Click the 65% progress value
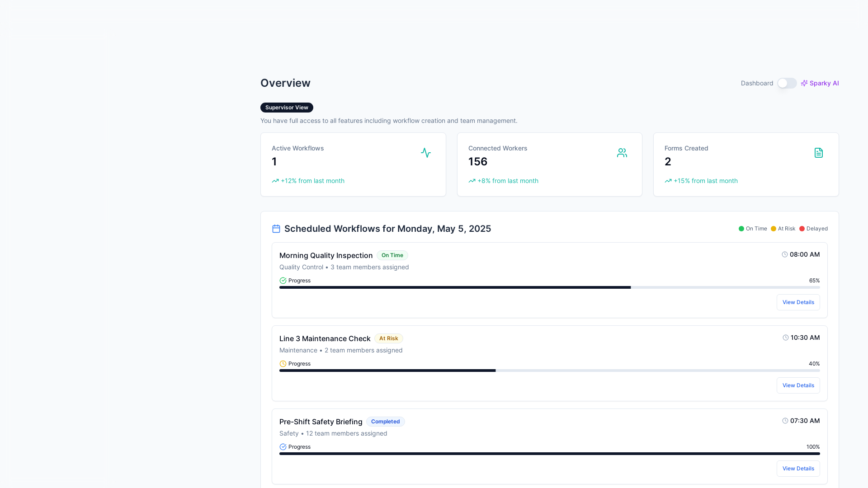The height and width of the screenshot is (488, 868). point(814,281)
